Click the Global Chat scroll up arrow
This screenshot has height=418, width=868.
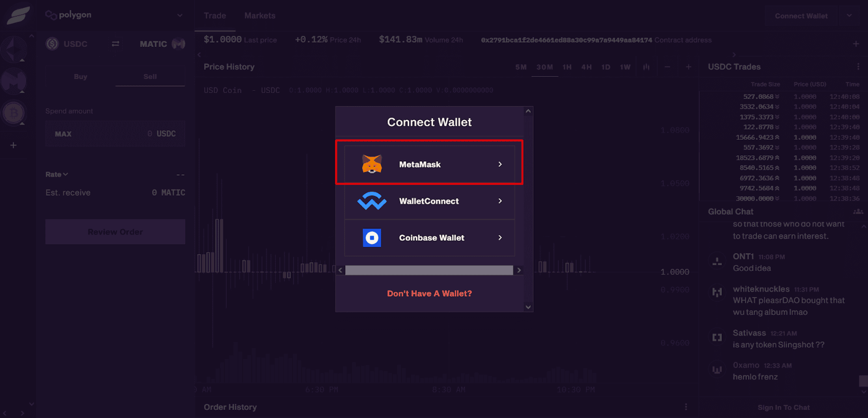(x=864, y=227)
